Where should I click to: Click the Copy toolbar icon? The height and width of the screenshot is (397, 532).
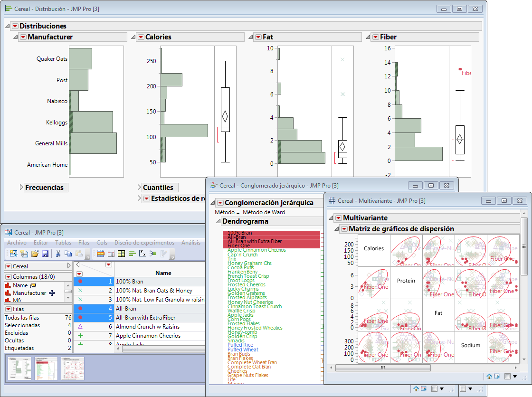point(69,254)
